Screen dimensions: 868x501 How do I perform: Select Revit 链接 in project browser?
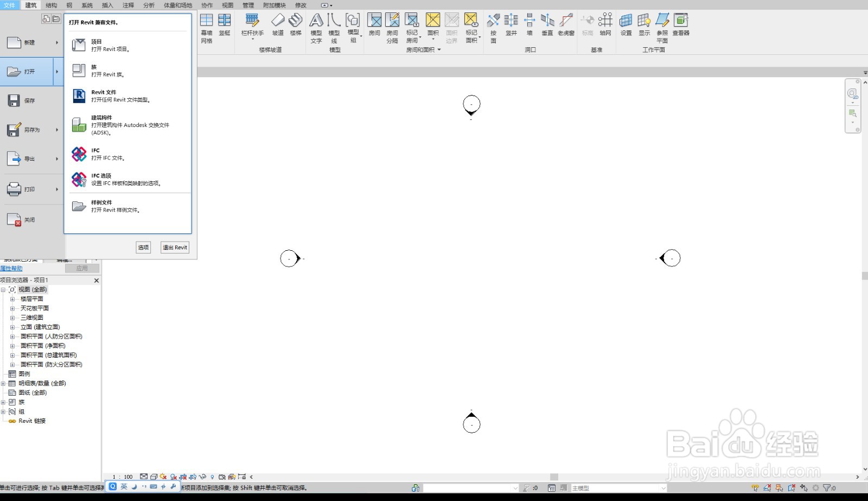point(32,421)
